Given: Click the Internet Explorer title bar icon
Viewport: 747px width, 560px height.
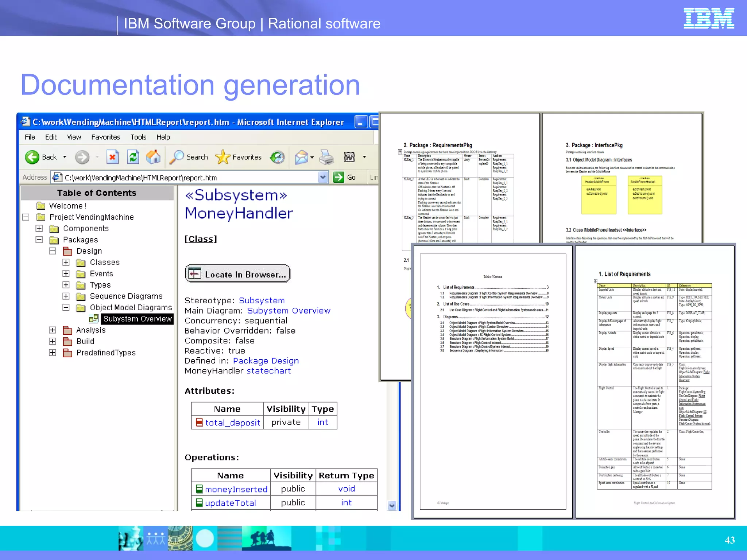Looking at the screenshot, I should (x=25, y=121).
